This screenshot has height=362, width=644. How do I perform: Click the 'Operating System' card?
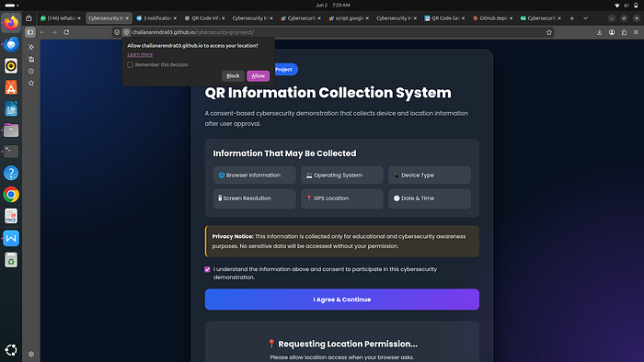click(x=341, y=175)
